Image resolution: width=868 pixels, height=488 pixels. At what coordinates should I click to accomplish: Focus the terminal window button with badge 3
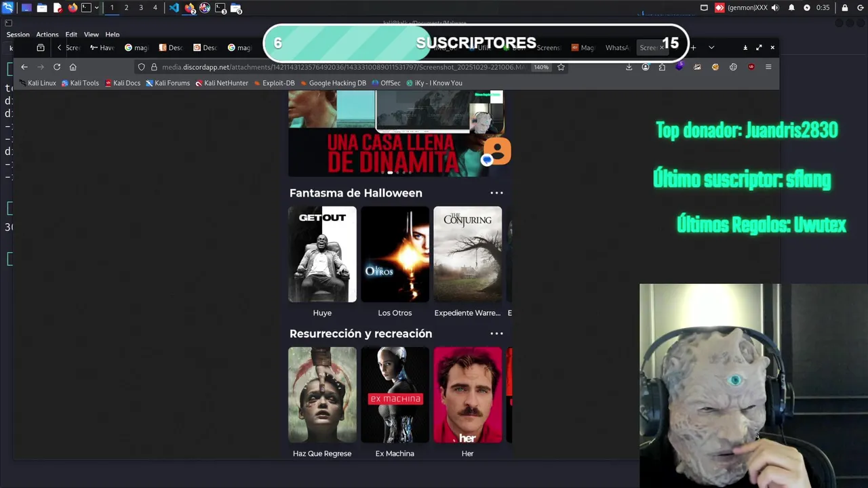[221, 8]
